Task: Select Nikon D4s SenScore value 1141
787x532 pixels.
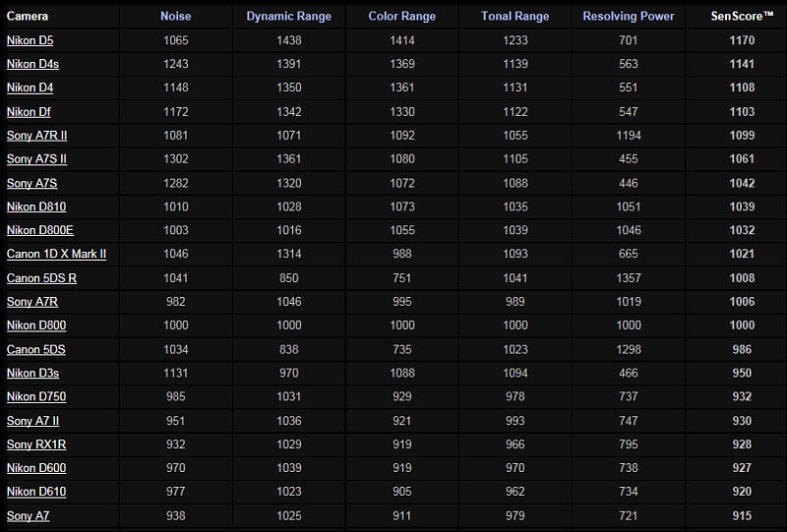Action: click(742, 64)
